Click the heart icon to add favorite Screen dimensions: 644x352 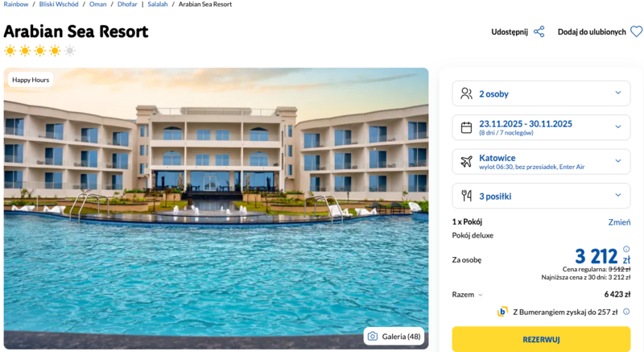[x=636, y=32]
